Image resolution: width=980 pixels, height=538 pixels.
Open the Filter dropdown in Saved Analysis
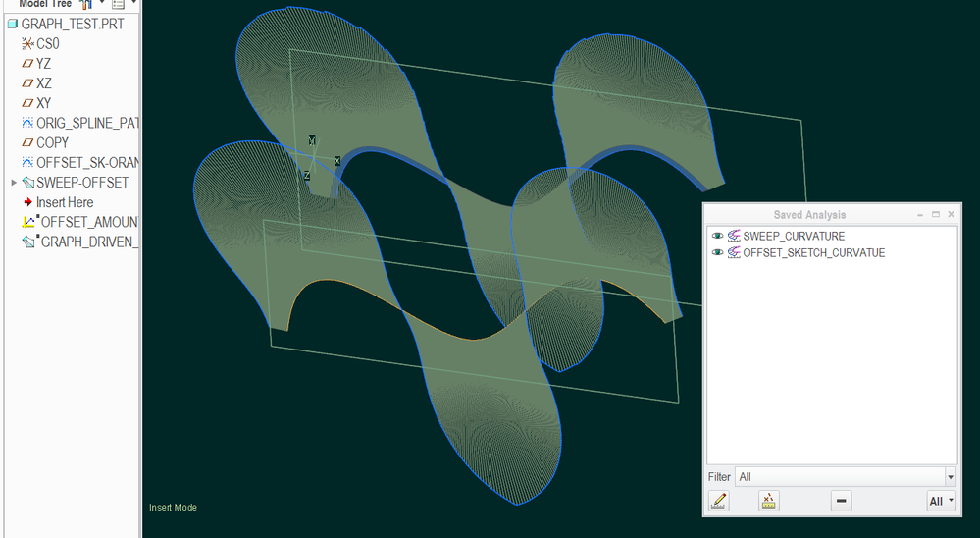pyautogui.click(x=950, y=477)
